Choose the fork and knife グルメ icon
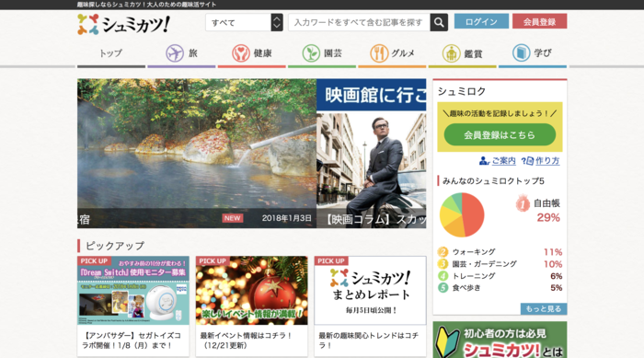This screenshot has width=644, height=358. 379,53
